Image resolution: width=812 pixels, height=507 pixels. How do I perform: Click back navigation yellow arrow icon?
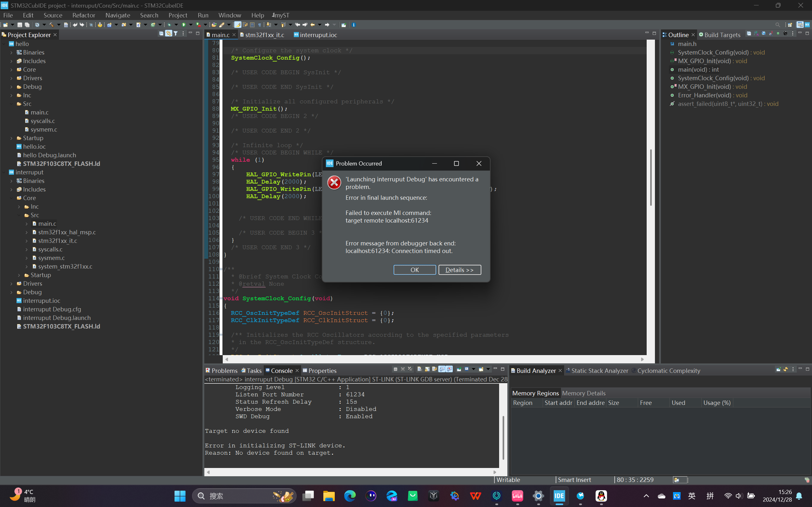coord(312,25)
